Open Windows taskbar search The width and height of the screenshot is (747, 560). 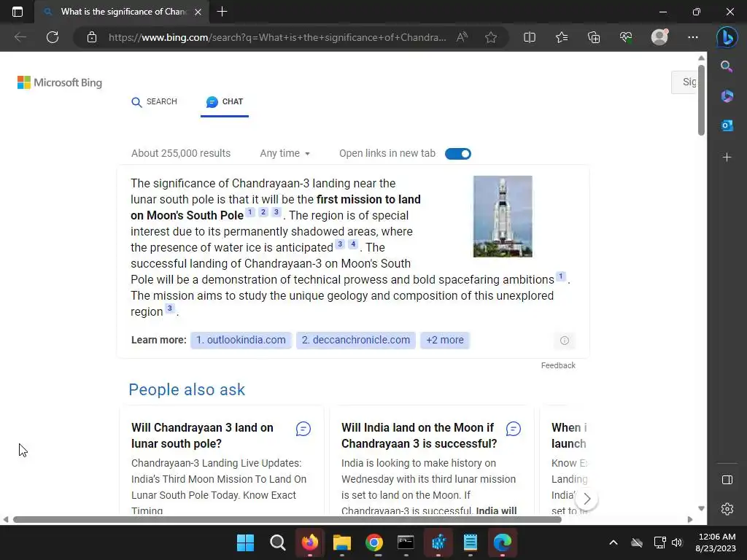tap(278, 542)
